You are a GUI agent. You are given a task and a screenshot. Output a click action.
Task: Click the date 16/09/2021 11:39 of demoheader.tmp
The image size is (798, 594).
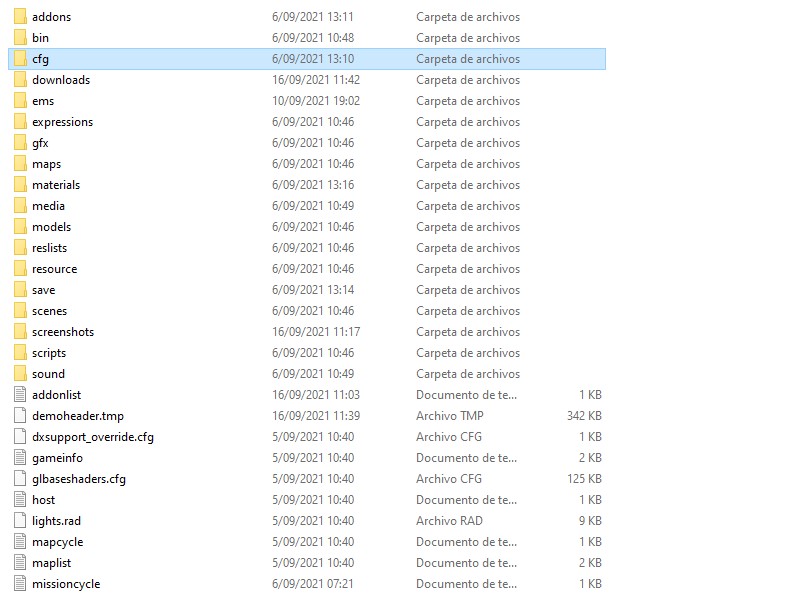(316, 416)
